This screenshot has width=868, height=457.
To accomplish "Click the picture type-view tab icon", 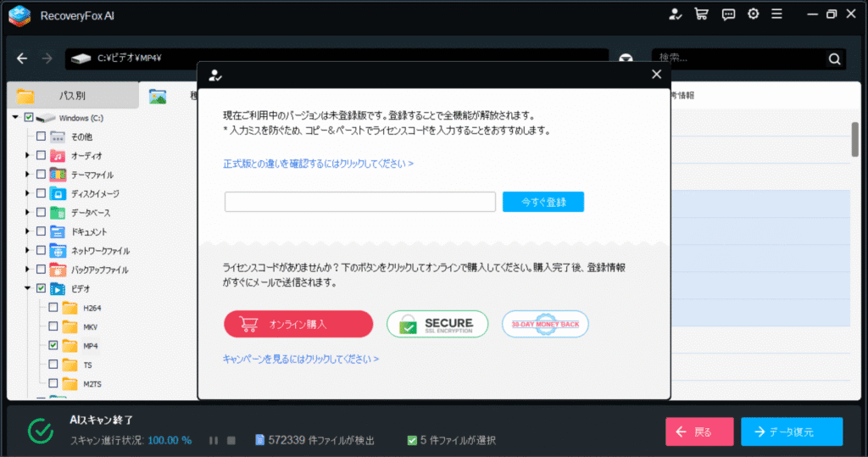I will 158,97.
